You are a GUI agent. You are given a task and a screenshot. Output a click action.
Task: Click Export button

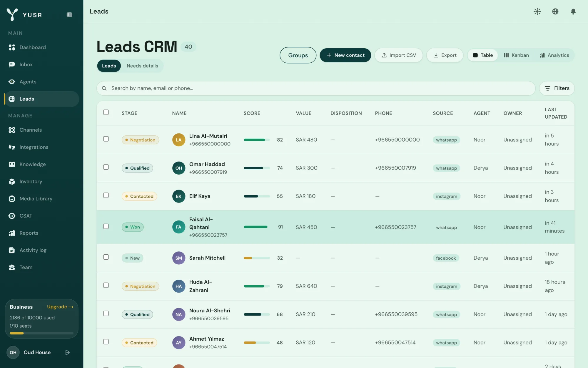pyautogui.click(x=445, y=55)
